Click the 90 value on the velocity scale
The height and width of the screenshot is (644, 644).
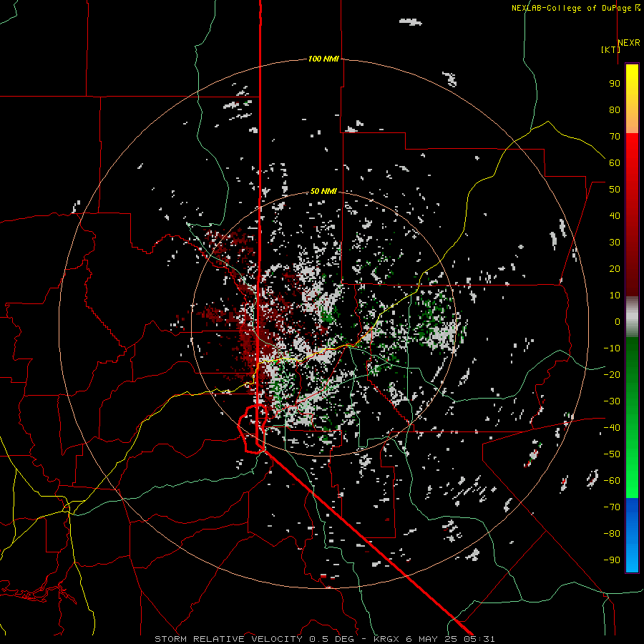pos(615,84)
